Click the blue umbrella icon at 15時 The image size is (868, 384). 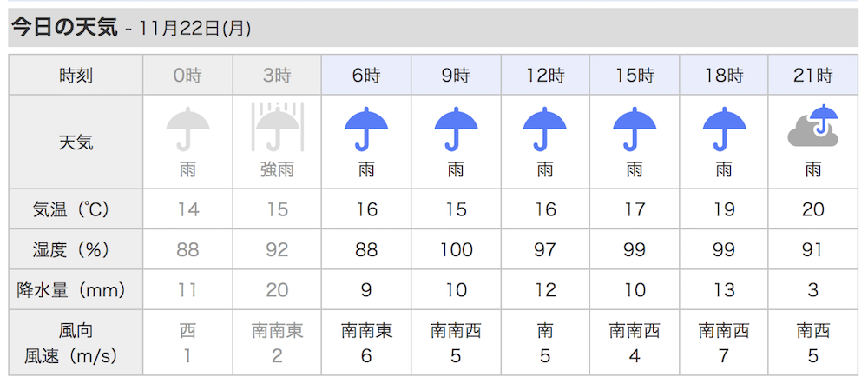(x=635, y=129)
